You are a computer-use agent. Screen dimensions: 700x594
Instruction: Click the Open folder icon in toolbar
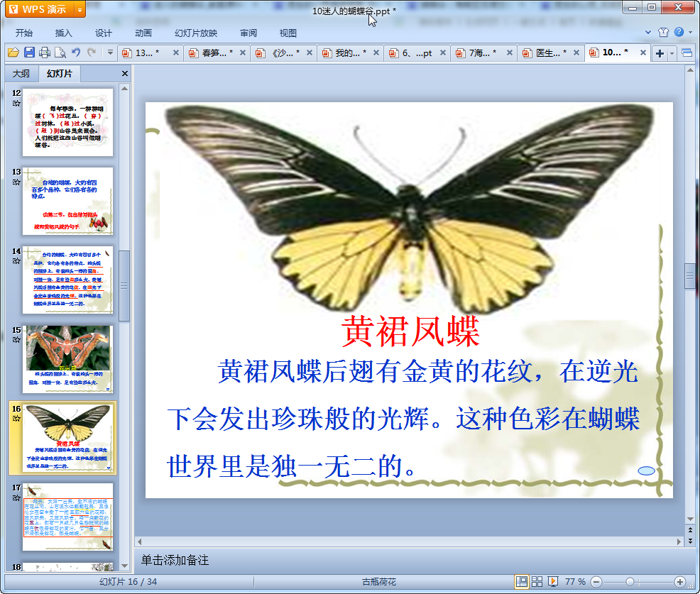tap(13, 53)
